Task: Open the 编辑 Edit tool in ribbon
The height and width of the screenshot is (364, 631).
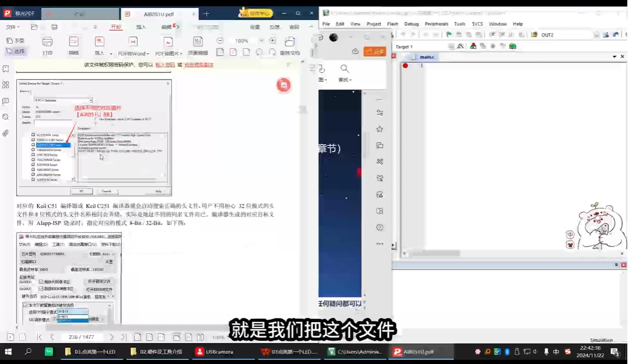Action: click(74, 46)
